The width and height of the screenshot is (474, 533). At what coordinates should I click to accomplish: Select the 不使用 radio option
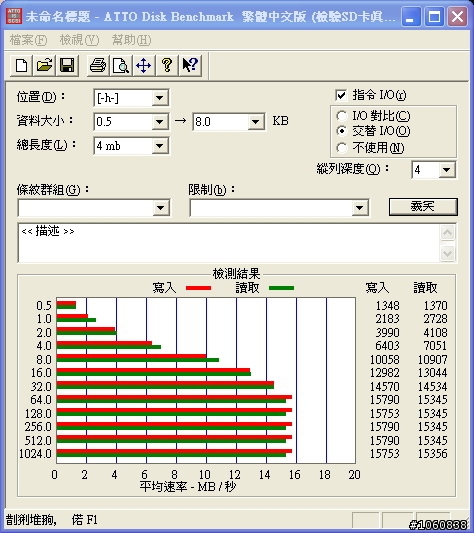[x=341, y=148]
